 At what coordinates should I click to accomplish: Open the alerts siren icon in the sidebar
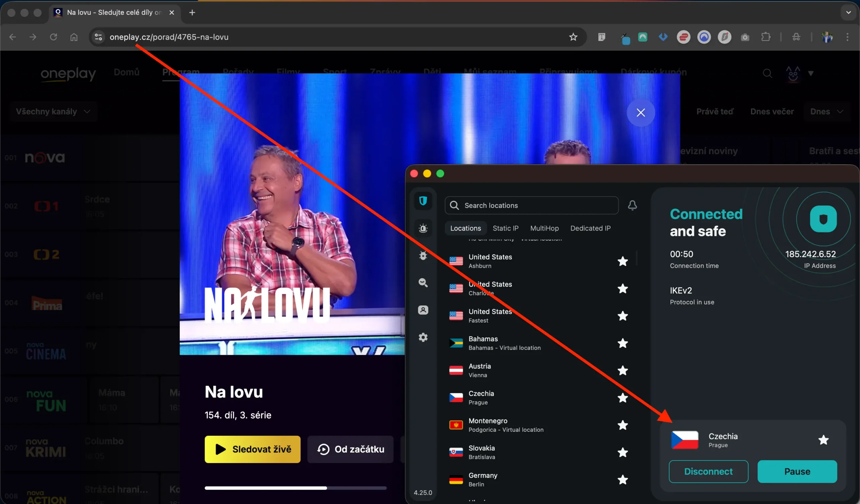click(423, 228)
